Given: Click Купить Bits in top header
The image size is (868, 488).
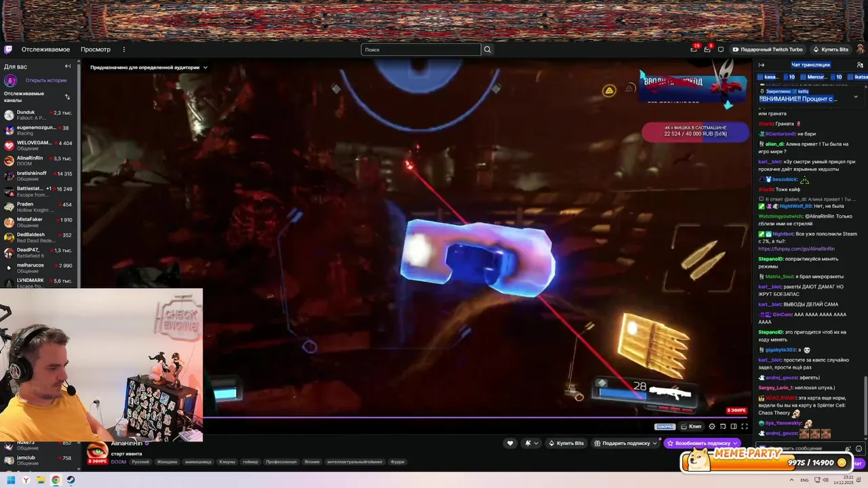Looking at the screenshot, I should point(830,49).
